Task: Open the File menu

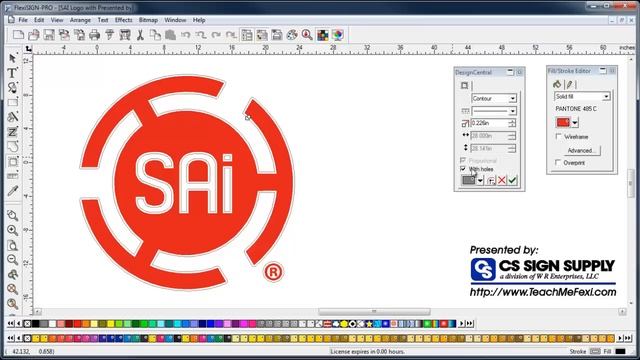Action: click(x=23, y=20)
